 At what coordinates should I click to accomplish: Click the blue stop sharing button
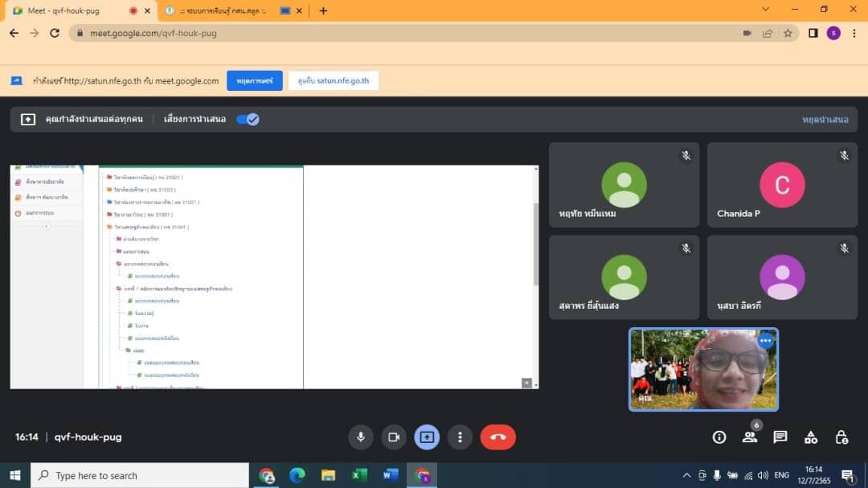pyautogui.click(x=254, y=81)
